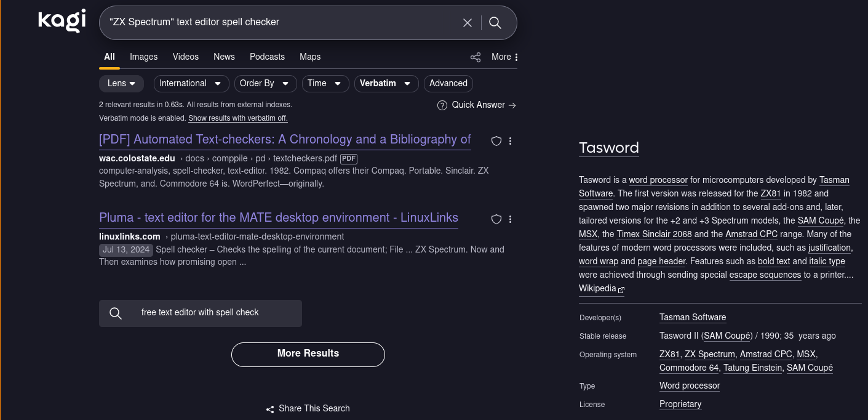Open the Lens dropdown
This screenshot has height=420, width=868.
coord(121,84)
